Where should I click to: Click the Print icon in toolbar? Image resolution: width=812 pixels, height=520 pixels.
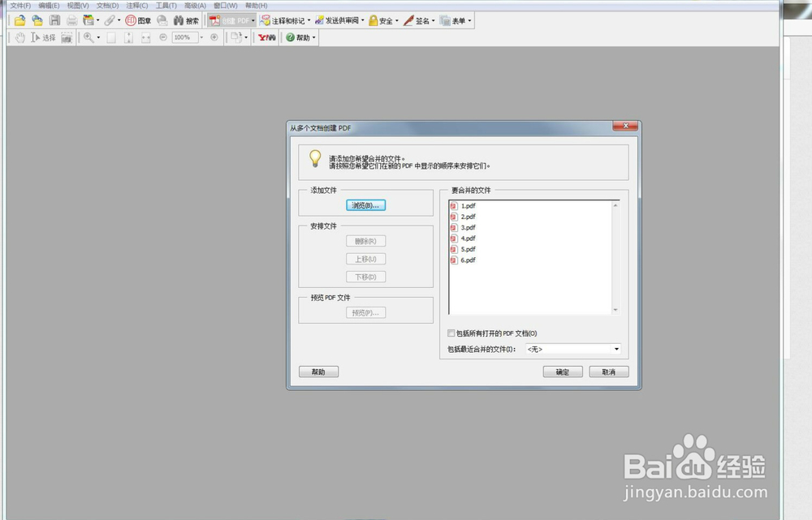coord(72,21)
